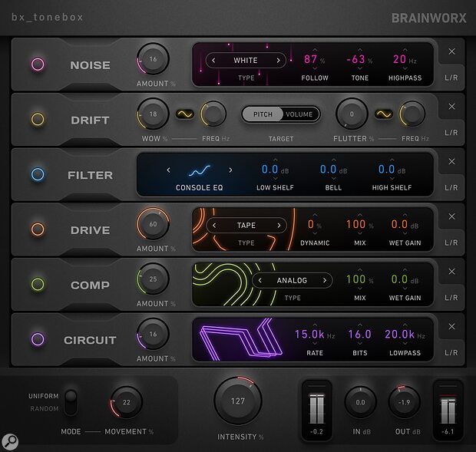This screenshot has width=476, height=452.
Task: Increase the noise HIGHPASS value arrow
Action: click(x=405, y=50)
